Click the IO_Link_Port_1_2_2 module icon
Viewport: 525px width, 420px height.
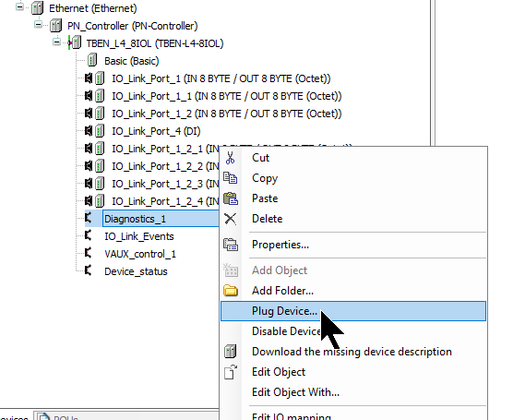pyautogui.click(x=100, y=165)
